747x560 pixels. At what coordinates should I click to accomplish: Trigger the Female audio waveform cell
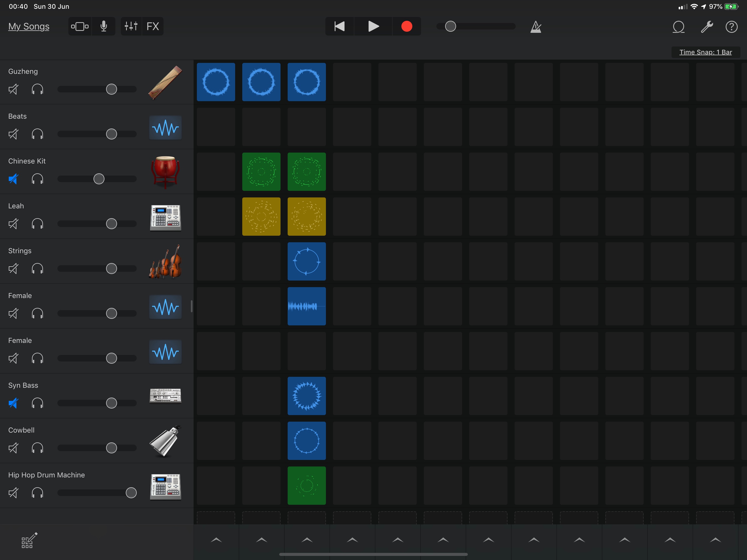[x=306, y=306]
